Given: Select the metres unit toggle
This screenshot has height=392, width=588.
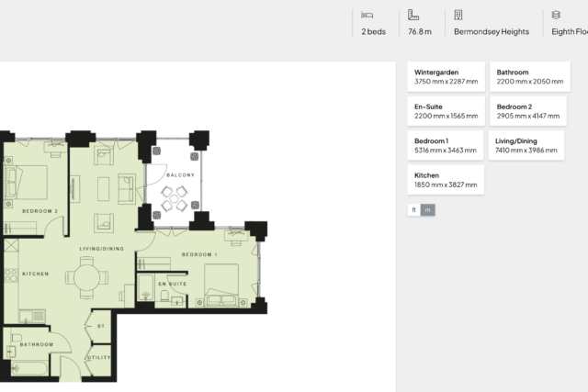Looking at the screenshot, I should (428, 209).
